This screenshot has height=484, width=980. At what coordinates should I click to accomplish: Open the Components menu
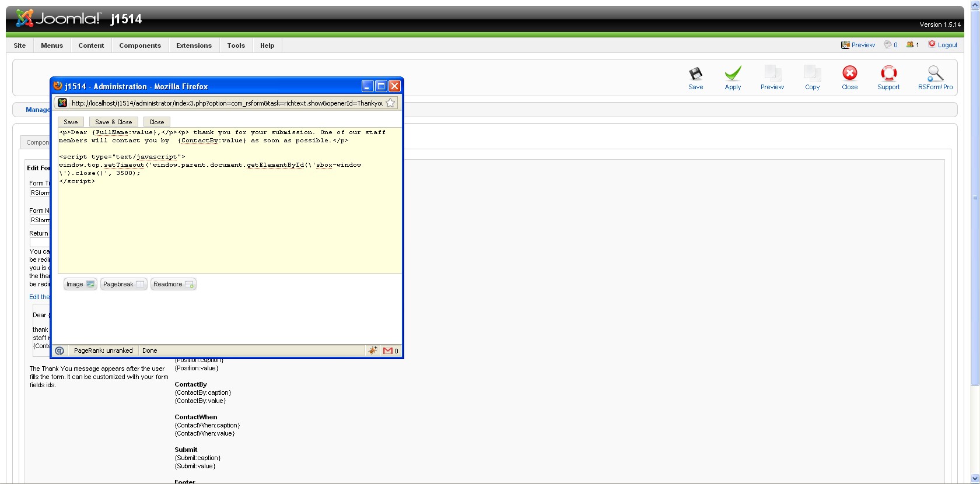pos(140,45)
